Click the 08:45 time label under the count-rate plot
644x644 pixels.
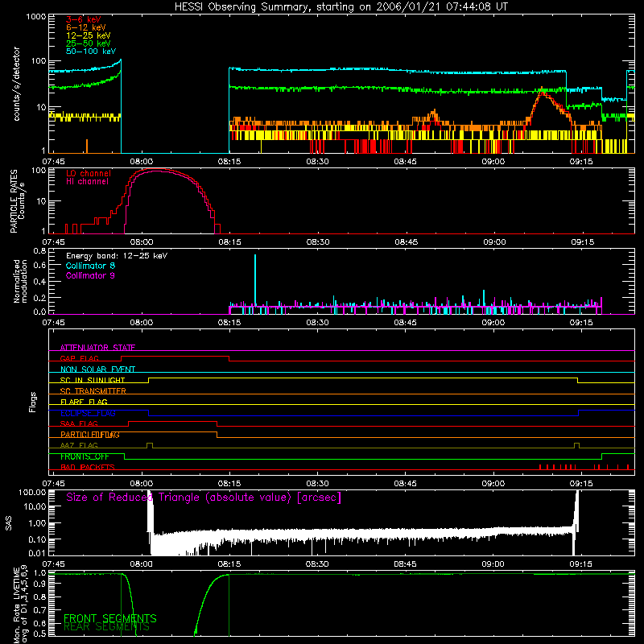point(406,162)
